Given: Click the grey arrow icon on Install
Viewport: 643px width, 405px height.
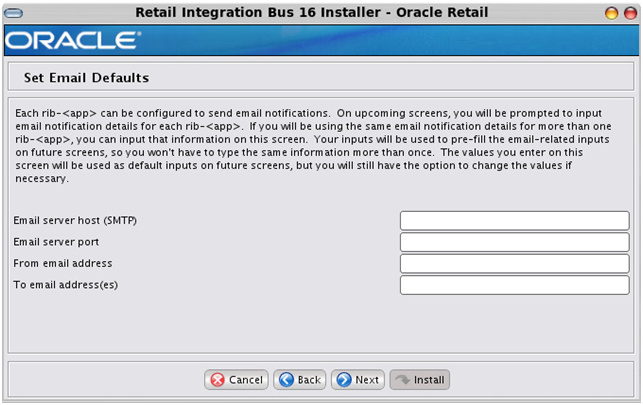Looking at the screenshot, I should (403, 380).
